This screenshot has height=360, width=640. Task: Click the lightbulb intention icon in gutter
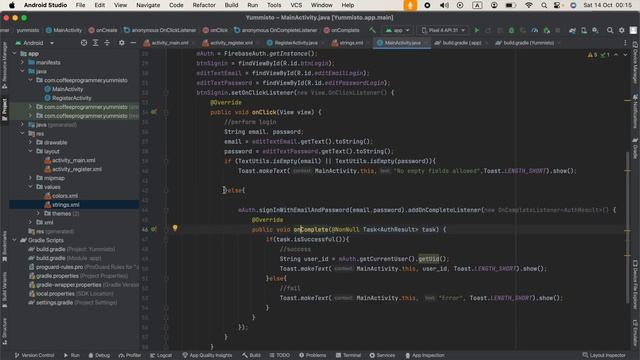tap(175, 229)
